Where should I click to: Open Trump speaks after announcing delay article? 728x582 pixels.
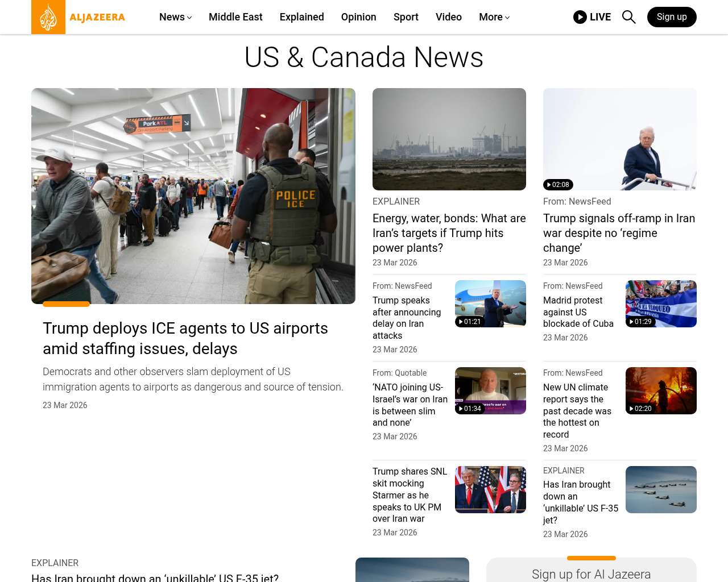407,318
